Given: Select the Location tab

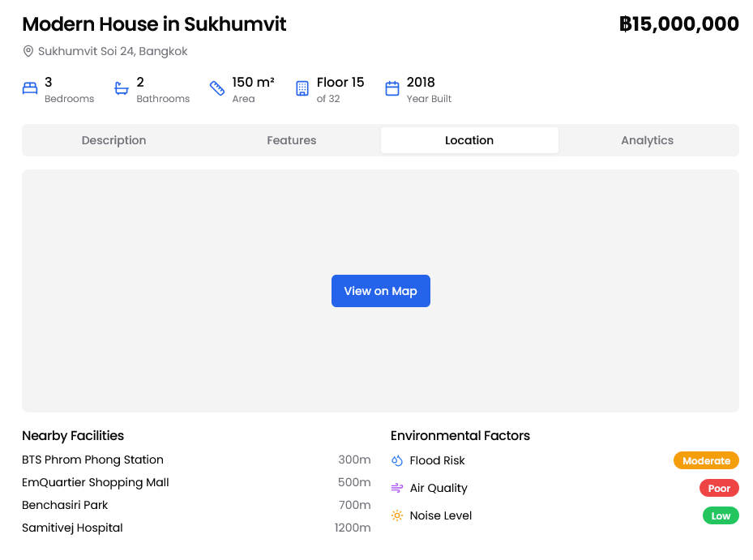Looking at the screenshot, I should tap(469, 140).
